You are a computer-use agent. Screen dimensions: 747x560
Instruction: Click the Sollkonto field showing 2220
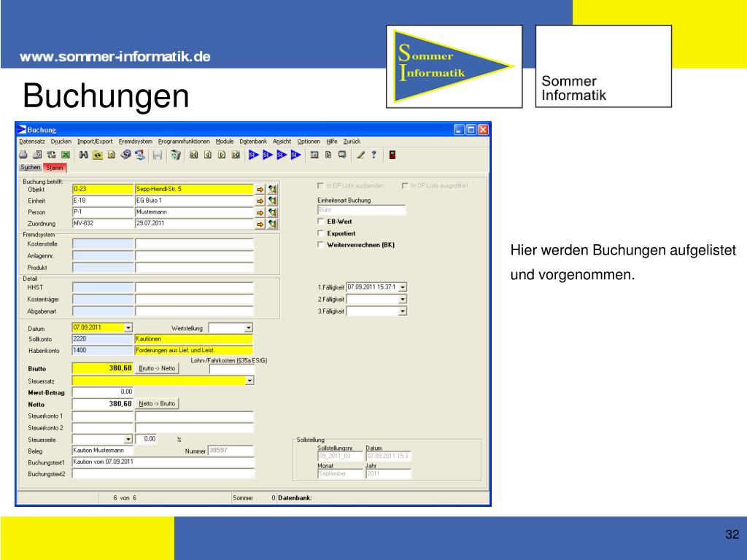102,339
